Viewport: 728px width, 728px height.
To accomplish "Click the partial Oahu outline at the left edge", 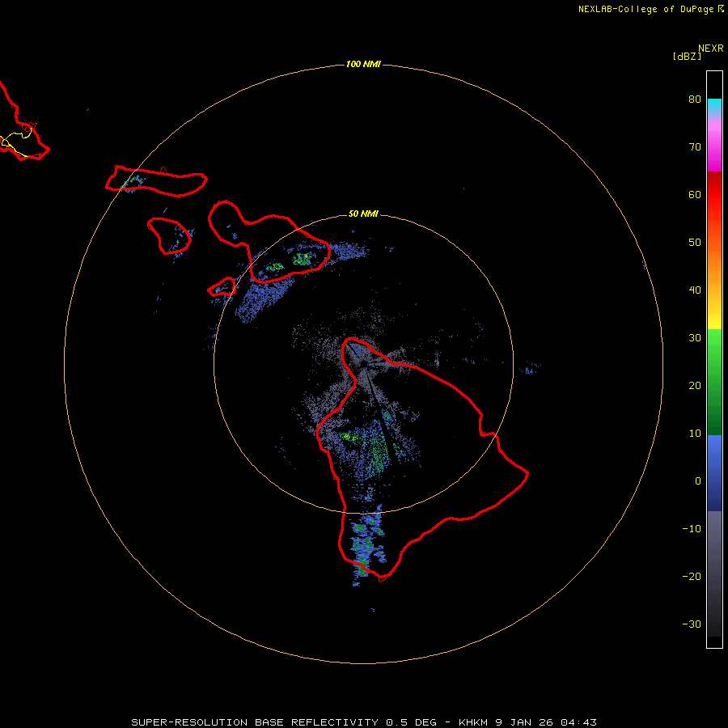I will 23,121.
